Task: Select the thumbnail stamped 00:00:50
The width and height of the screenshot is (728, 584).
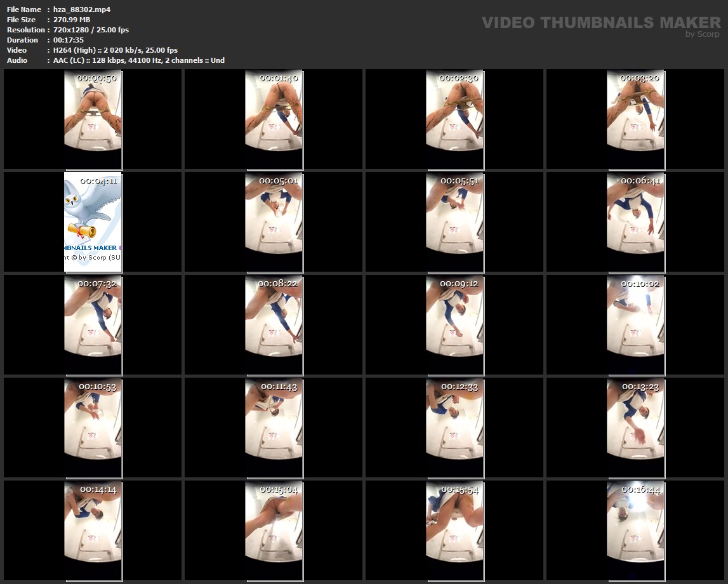Action: point(93,119)
